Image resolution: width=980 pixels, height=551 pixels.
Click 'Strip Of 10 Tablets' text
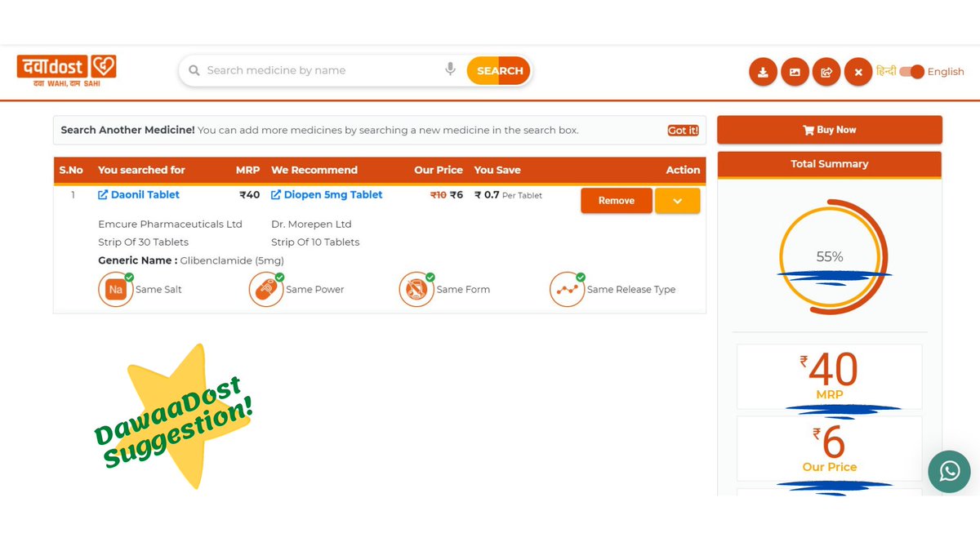pyautogui.click(x=315, y=242)
